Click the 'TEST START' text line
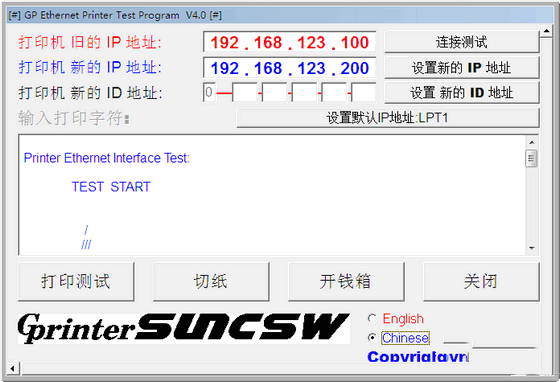Screen dimensions: 560x382 point(111,187)
